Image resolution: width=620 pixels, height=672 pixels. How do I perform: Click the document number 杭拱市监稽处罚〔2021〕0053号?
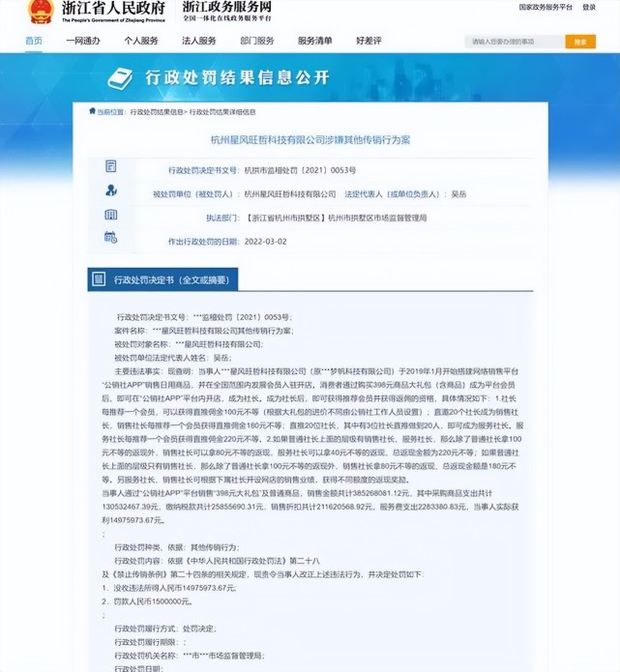[300, 170]
